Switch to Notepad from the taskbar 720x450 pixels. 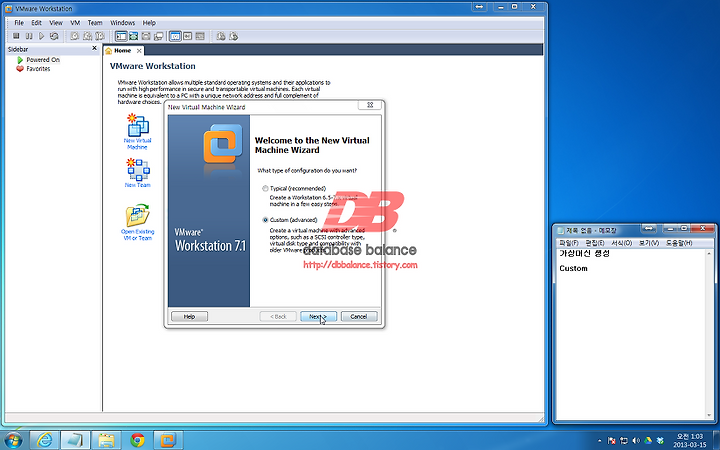coord(75,440)
